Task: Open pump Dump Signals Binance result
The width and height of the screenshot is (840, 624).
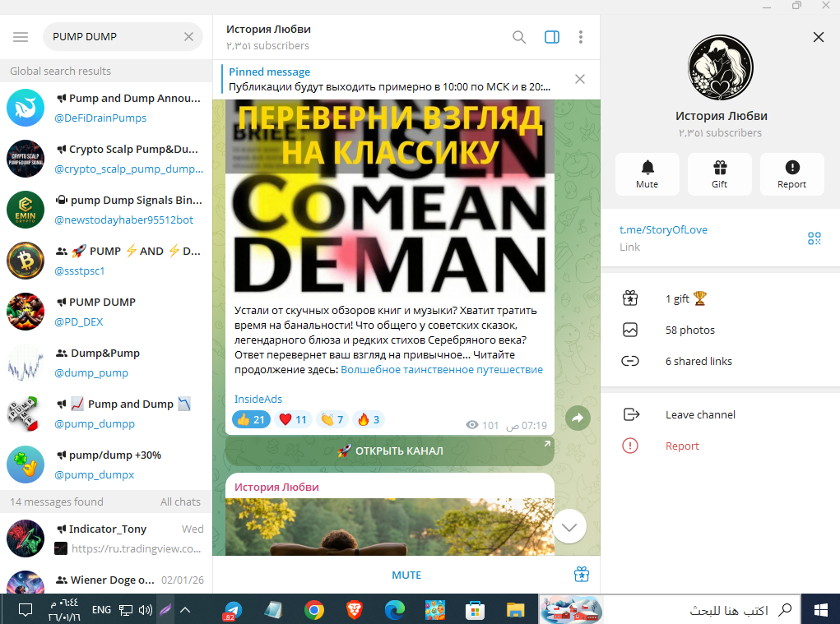Action: 106,210
